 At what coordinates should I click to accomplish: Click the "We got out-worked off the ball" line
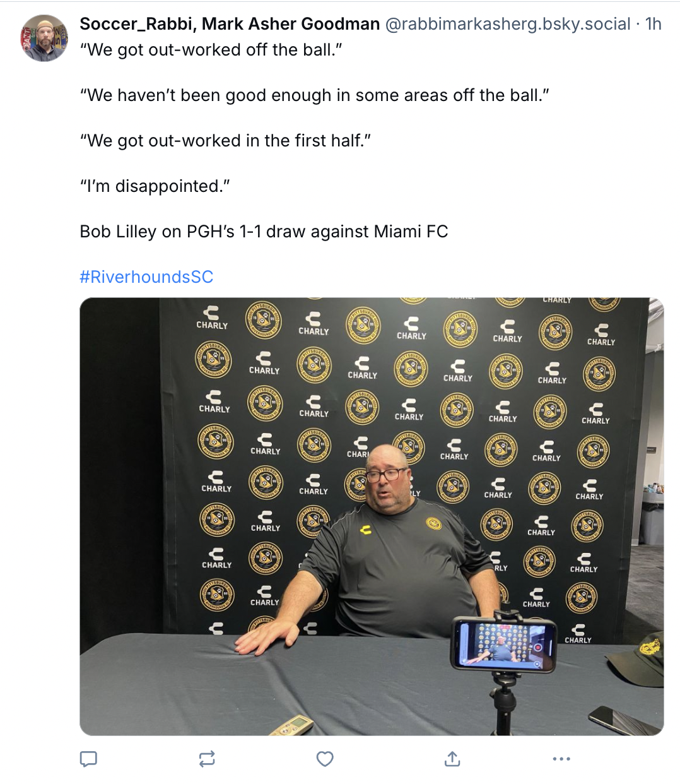(x=211, y=50)
